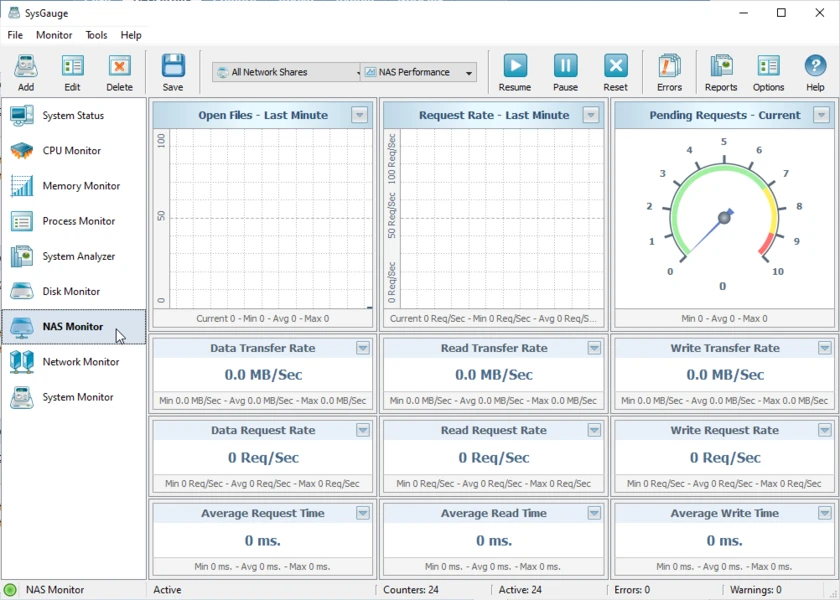Open Disk Monitor in the sidebar
The width and height of the screenshot is (840, 600).
pos(74,291)
